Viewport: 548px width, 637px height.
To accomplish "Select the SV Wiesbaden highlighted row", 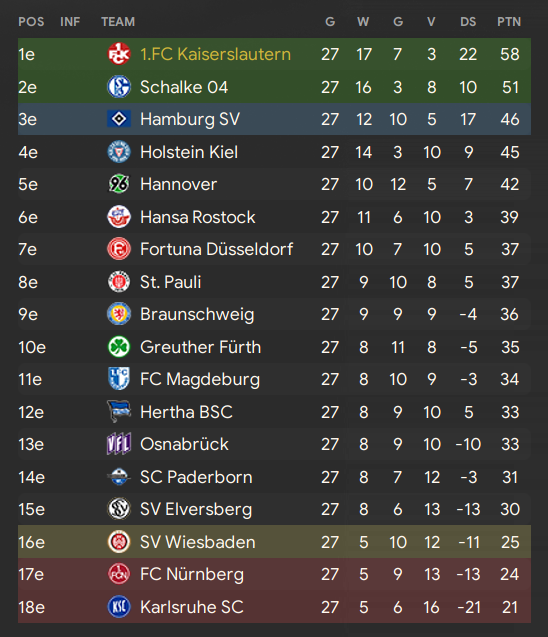I will pos(274,542).
